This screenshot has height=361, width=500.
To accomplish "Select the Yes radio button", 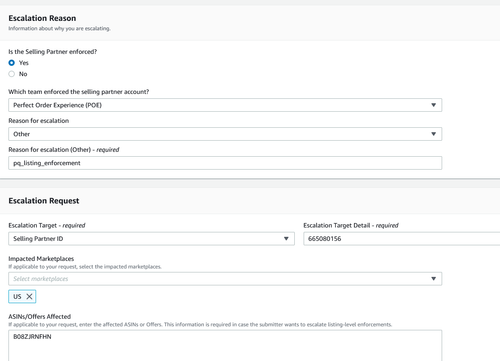I will pos(12,63).
